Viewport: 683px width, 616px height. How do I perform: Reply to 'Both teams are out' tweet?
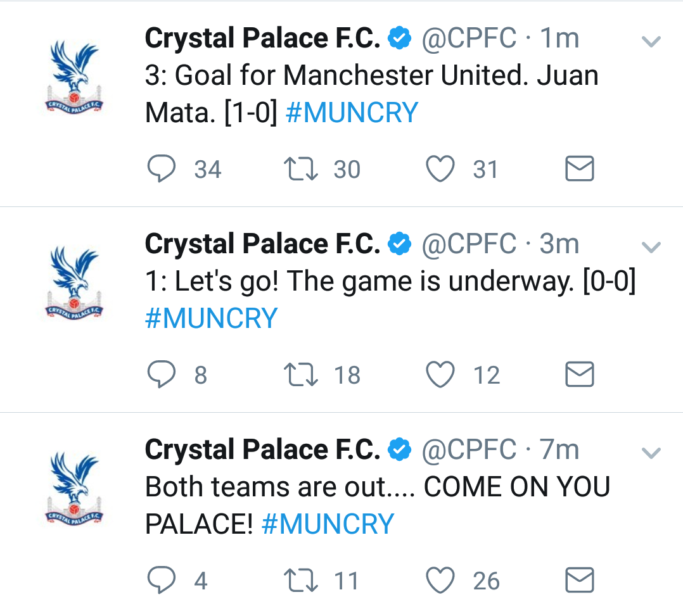pos(162,581)
